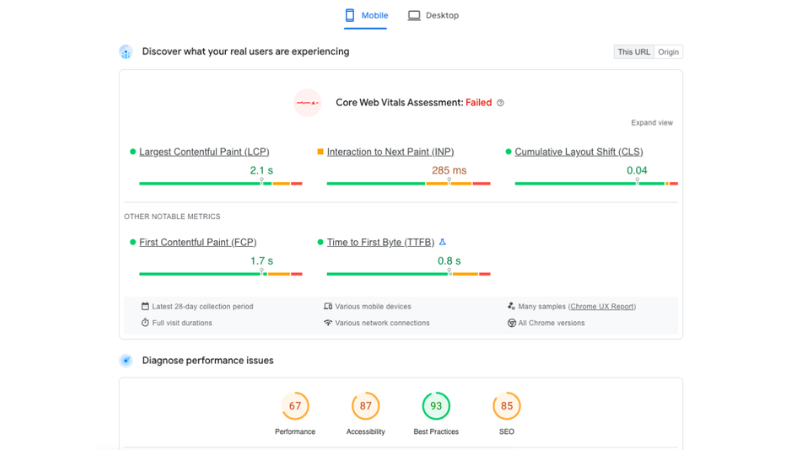Open the Chrome UX Report link
Image resolution: width=800 pixels, height=450 pixels.
coord(602,307)
